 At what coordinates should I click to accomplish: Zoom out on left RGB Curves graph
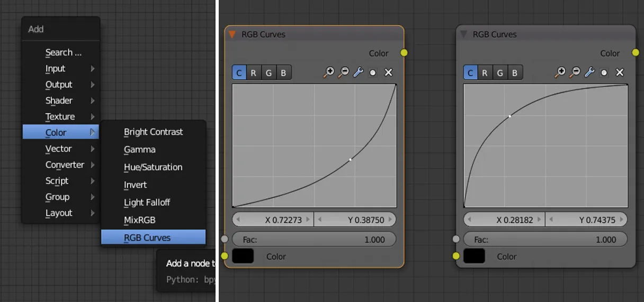(344, 72)
